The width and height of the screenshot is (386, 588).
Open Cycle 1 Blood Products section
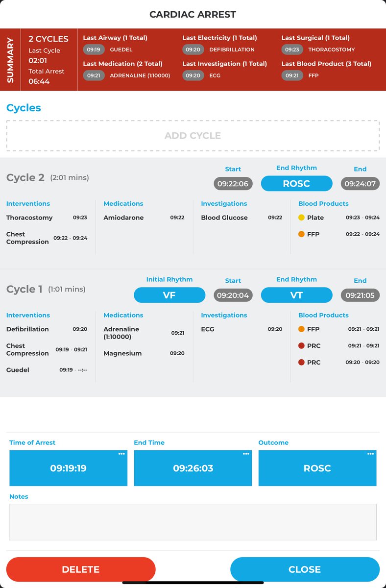click(323, 315)
